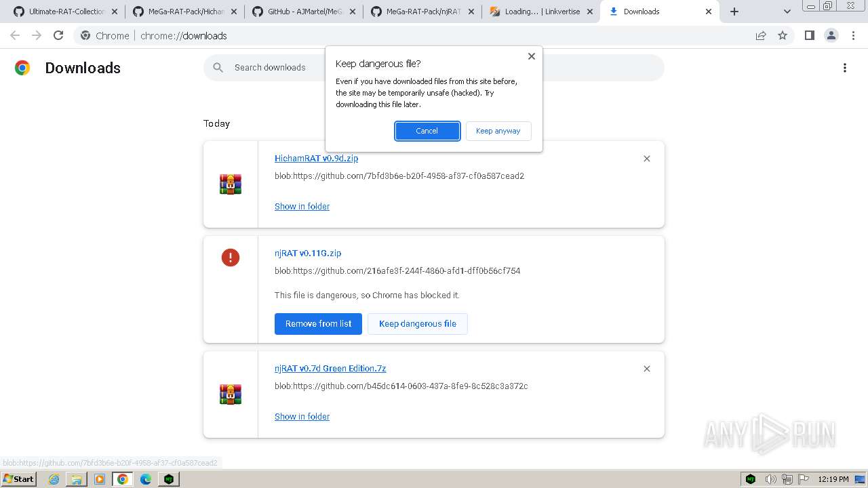Click the red danger warning icon
The height and width of the screenshot is (488, 868).
[x=231, y=258]
